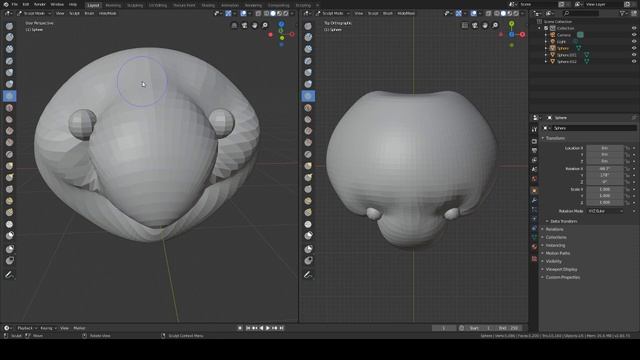Image resolution: width=640 pixels, height=360 pixels.
Task: Click the outliner search field
Action: click(581, 13)
